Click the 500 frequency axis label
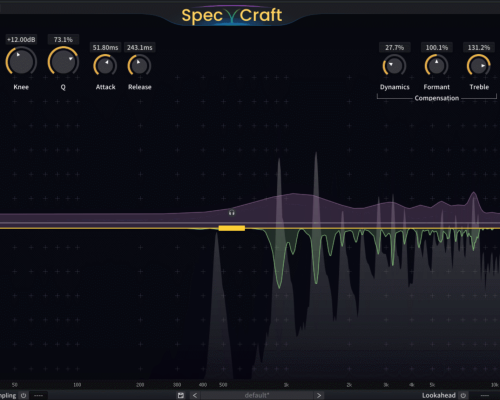This screenshot has height=400, width=500. pyautogui.click(x=223, y=385)
